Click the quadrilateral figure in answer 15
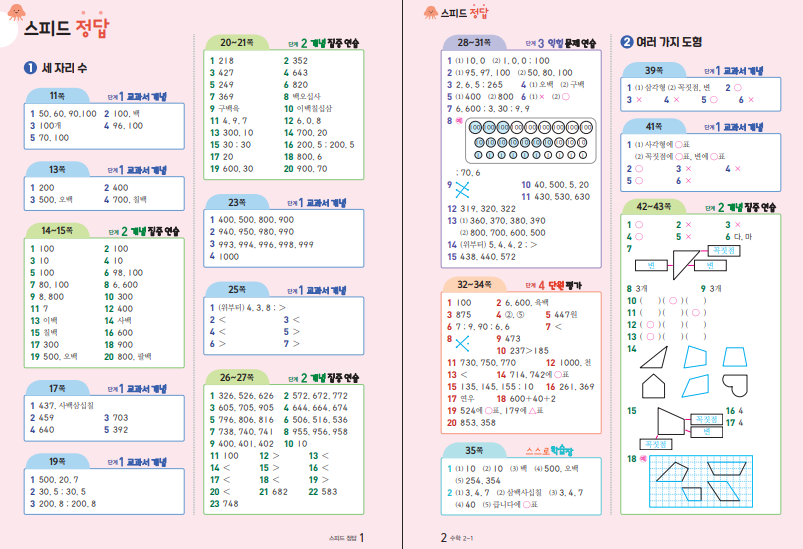Screen dimensions: 803x549 (671, 421)
